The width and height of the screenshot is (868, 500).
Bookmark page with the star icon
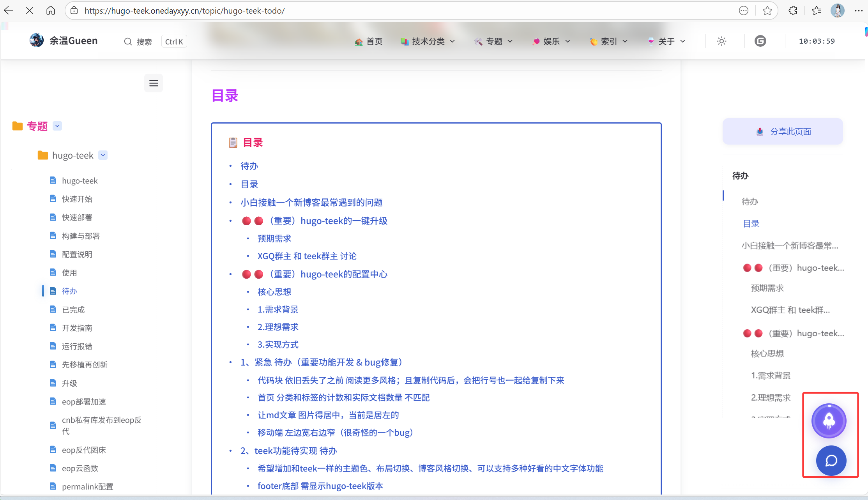click(x=767, y=11)
